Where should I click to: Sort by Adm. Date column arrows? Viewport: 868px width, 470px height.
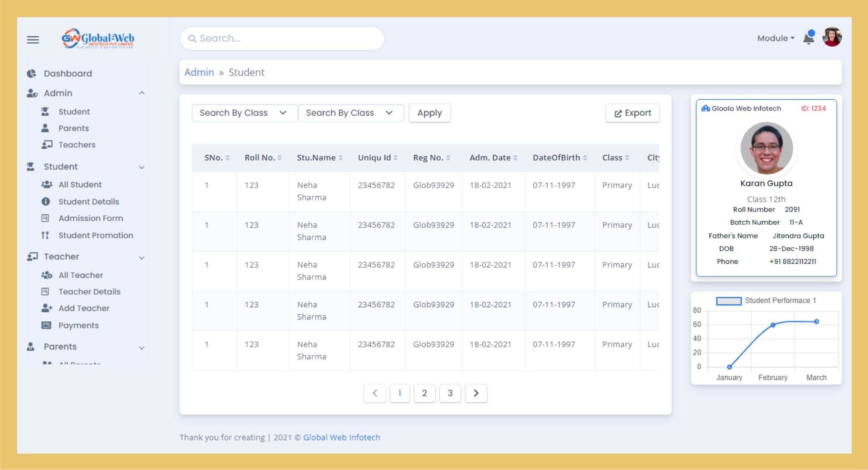[515, 158]
